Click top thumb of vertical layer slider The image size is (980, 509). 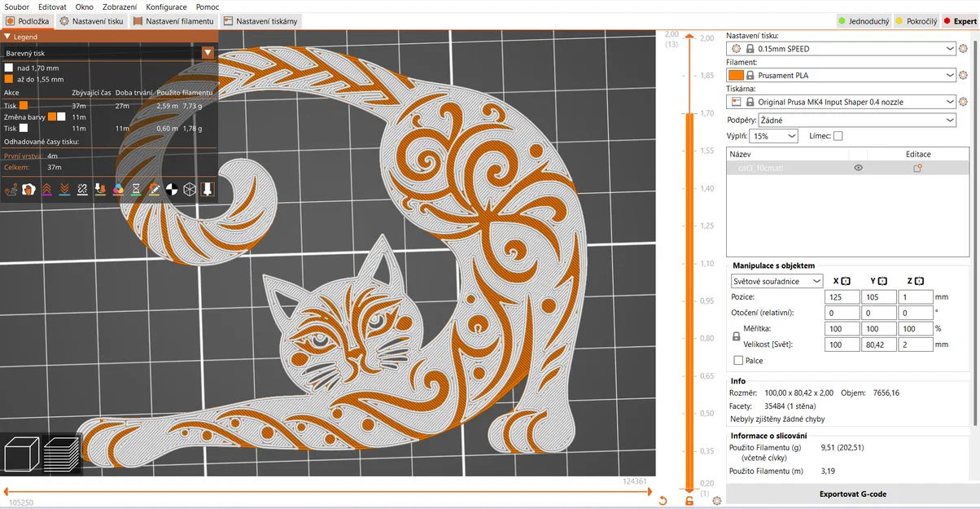point(689,37)
